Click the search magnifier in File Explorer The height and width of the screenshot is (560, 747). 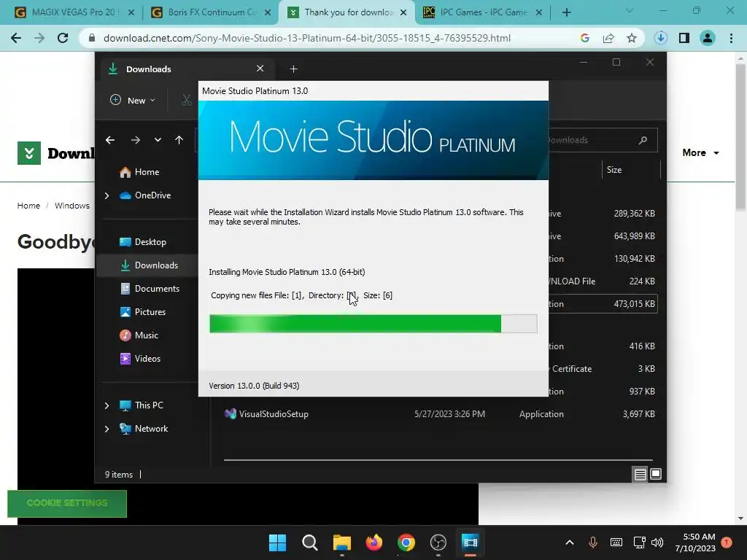pos(643,140)
